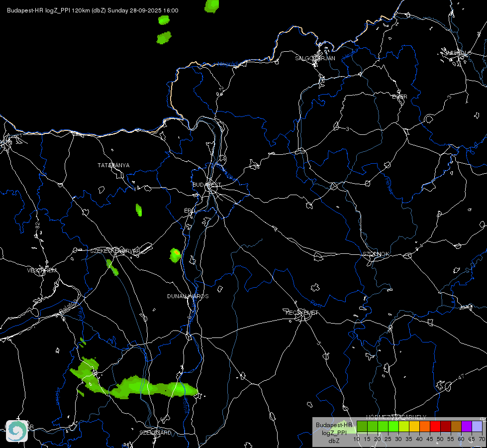Click the MISKOLC city label
The width and height of the screenshot is (487, 448).
tap(458, 53)
